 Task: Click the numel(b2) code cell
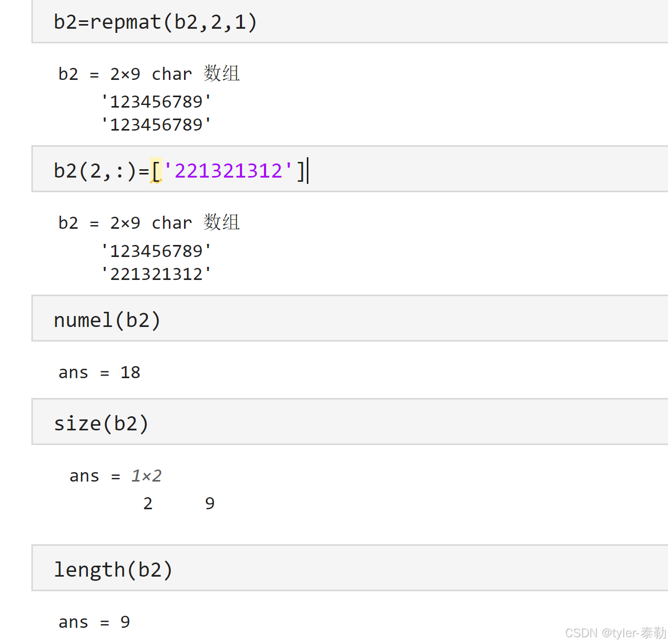pos(107,320)
